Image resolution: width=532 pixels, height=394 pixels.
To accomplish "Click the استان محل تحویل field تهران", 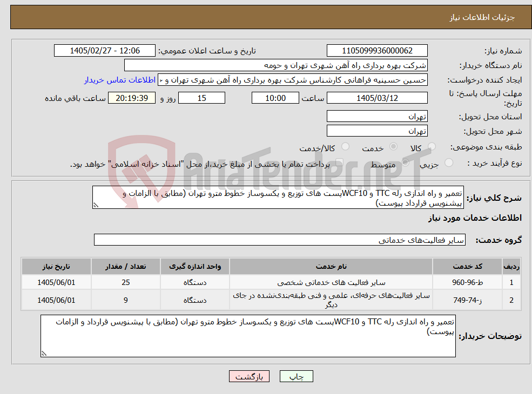I will tap(377, 116).
